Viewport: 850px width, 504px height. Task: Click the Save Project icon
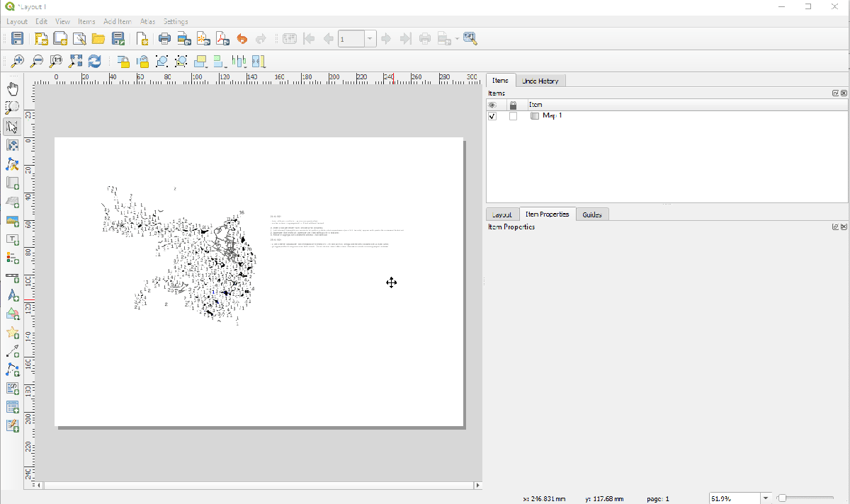point(17,39)
